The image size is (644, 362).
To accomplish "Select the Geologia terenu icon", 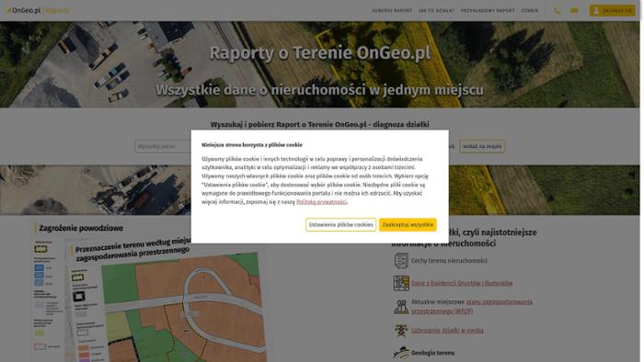I will coord(401,353).
